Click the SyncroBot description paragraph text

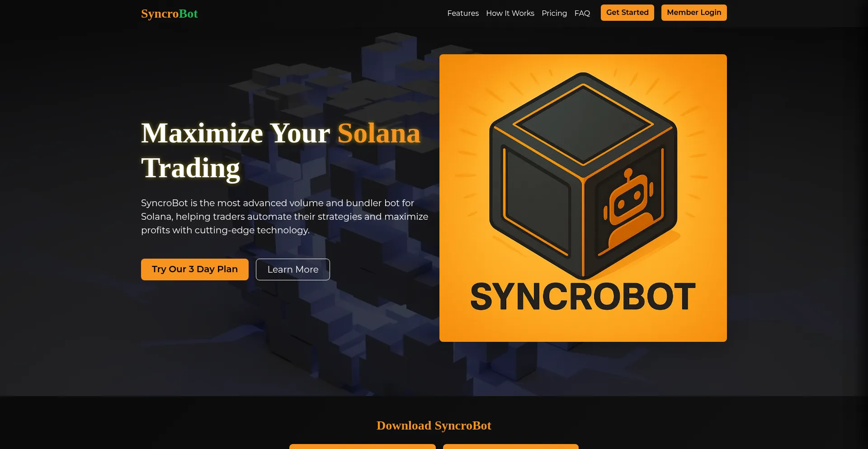[x=285, y=217]
